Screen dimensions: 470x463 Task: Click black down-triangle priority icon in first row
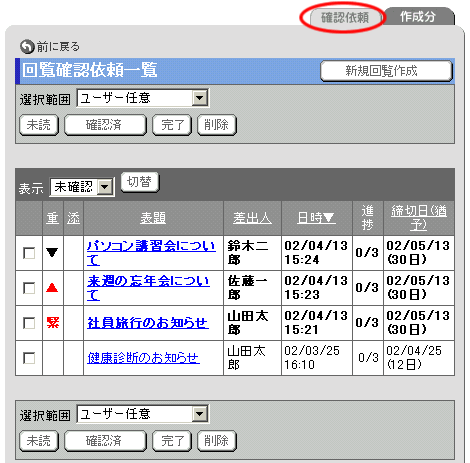point(52,252)
